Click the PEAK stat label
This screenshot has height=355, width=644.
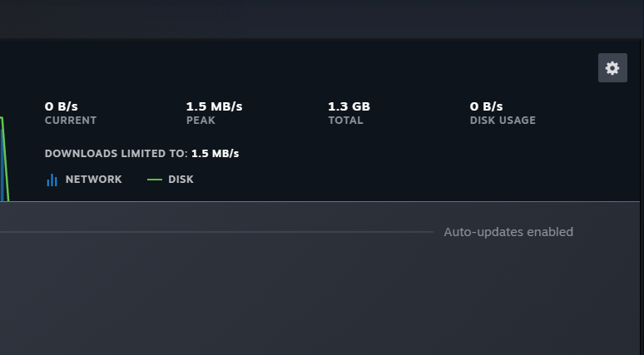click(201, 121)
